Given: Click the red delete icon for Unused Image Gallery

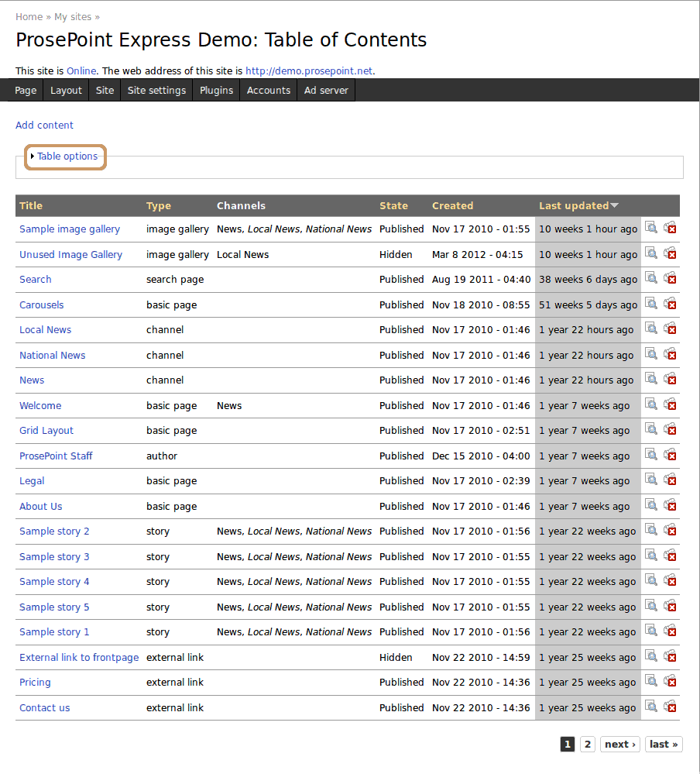Looking at the screenshot, I should pos(670,253).
